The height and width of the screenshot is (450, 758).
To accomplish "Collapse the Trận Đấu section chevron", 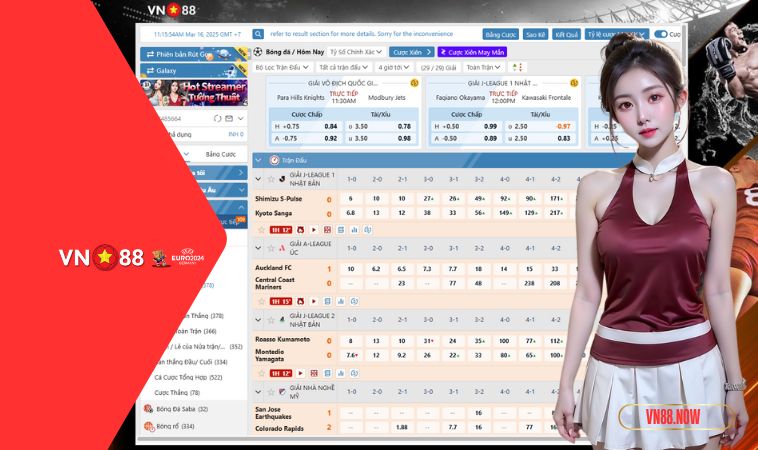I will [x=258, y=160].
